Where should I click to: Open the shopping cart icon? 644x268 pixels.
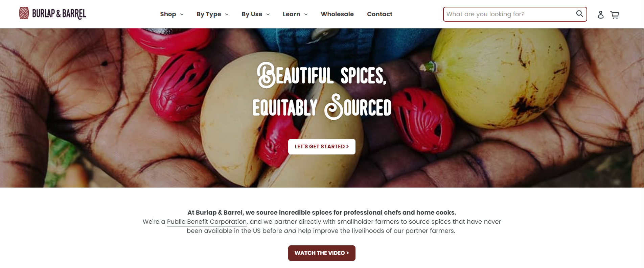(615, 15)
